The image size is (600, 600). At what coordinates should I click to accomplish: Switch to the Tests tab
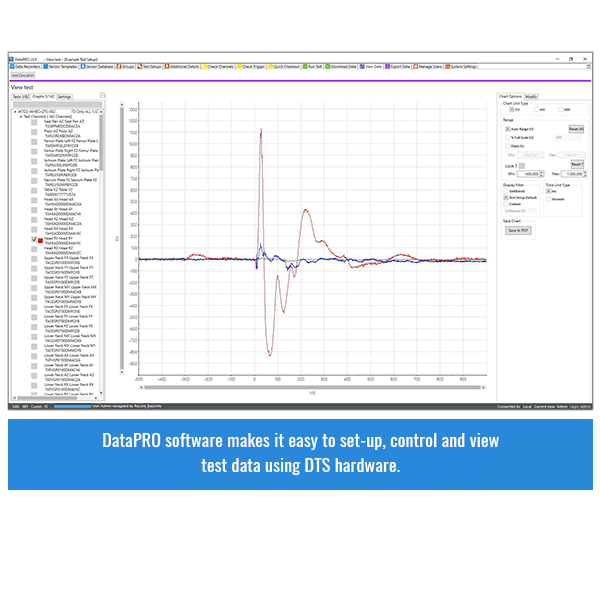(x=21, y=97)
